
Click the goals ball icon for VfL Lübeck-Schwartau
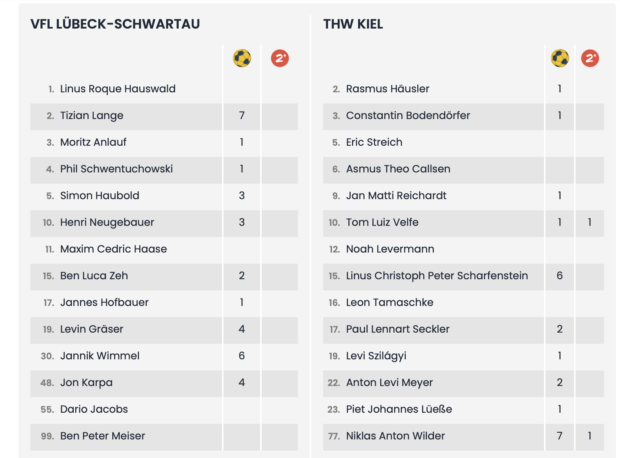[x=242, y=58]
